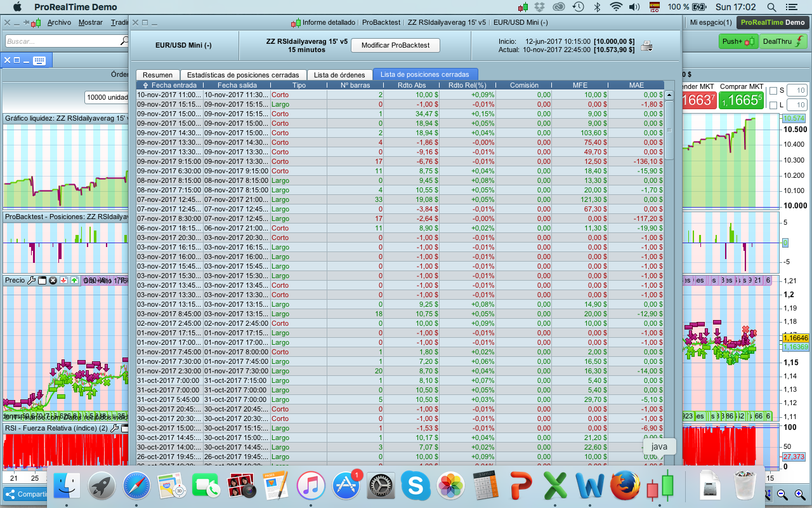Click the green Comprar MKT price button
The height and width of the screenshot is (508, 812).
pos(742,100)
